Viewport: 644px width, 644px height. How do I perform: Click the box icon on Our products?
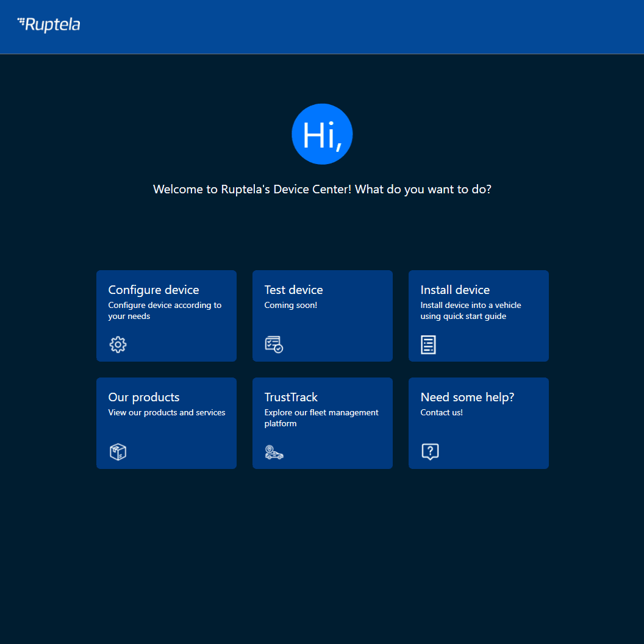pyautogui.click(x=118, y=452)
